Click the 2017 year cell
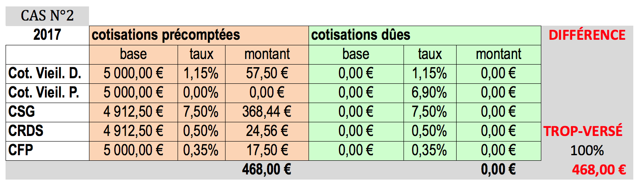Viewport: 644px width, 186px height. [x=47, y=35]
